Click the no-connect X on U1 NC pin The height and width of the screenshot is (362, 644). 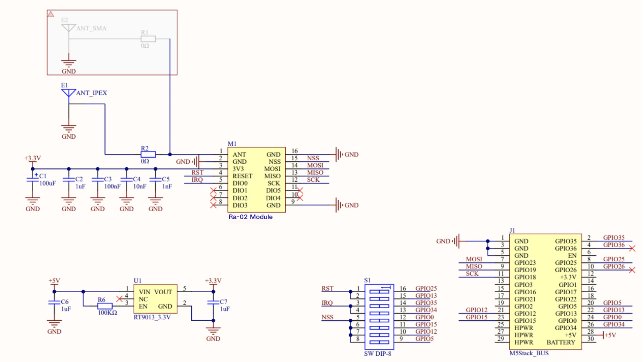(x=119, y=299)
